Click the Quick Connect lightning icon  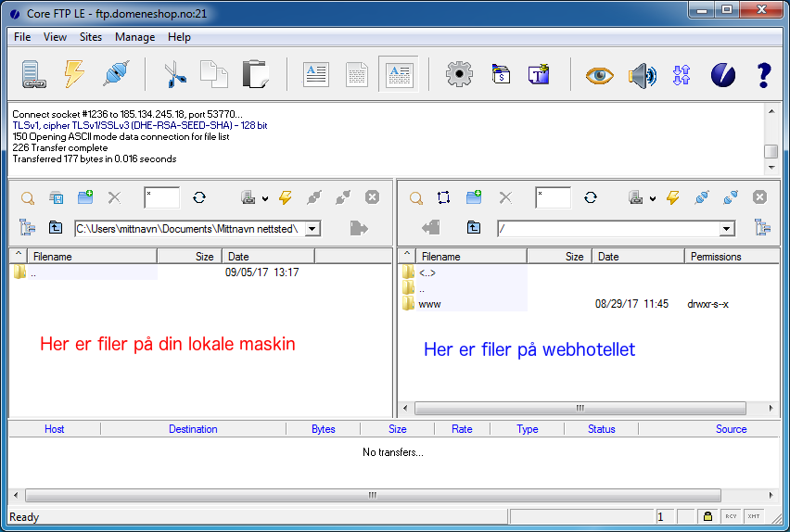tap(74, 74)
